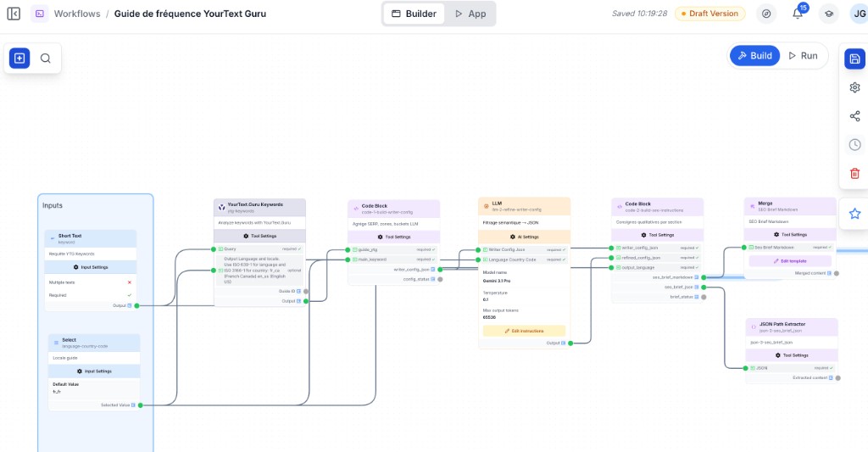Click the JSON input green port
The width and height of the screenshot is (868, 452).
coord(746,368)
